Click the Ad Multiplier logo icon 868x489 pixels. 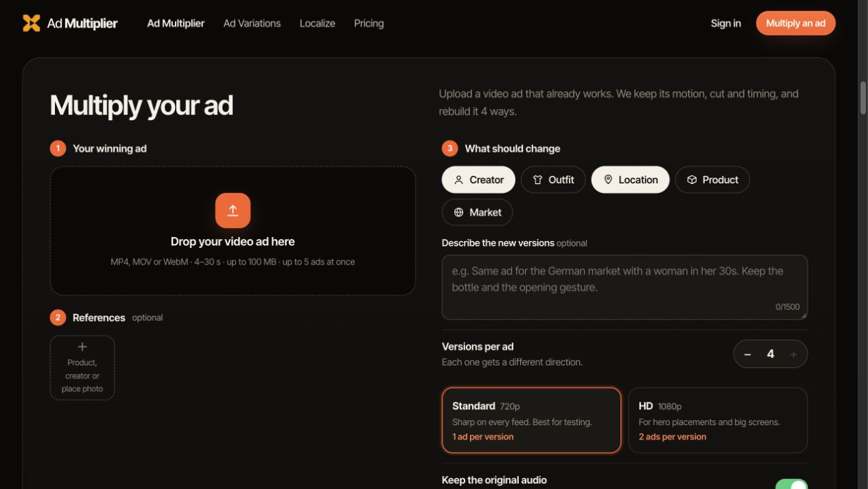pyautogui.click(x=31, y=23)
